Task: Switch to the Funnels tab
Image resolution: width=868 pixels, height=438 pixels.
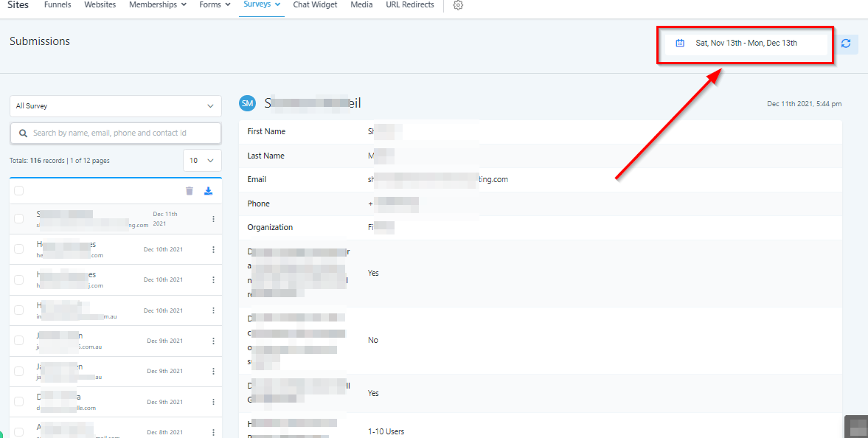Action: pos(58,5)
